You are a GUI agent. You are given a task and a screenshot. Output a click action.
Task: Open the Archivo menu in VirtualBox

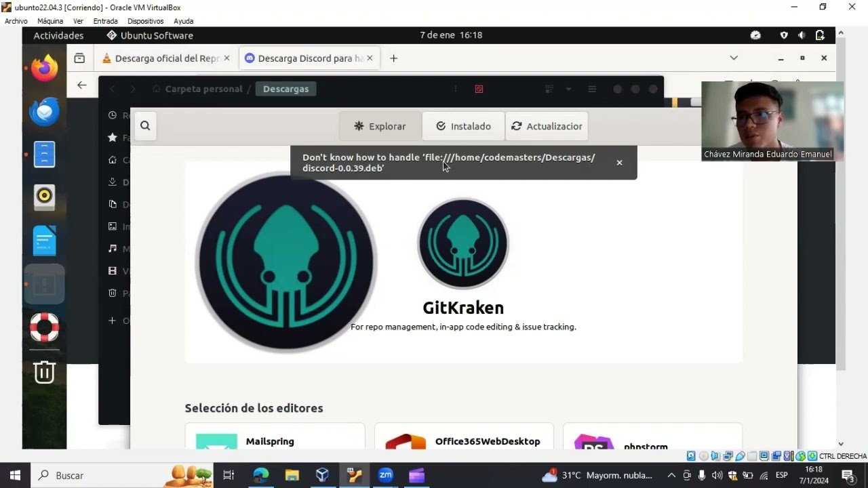[x=16, y=21]
